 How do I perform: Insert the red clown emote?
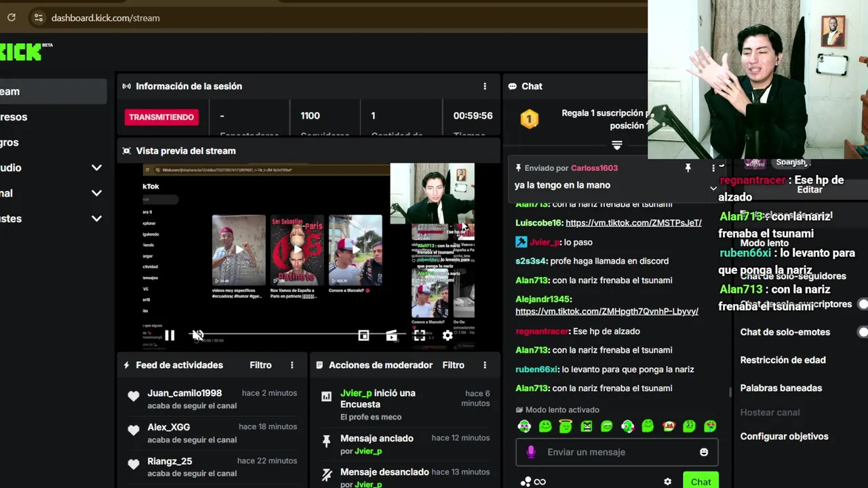point(669,426)
